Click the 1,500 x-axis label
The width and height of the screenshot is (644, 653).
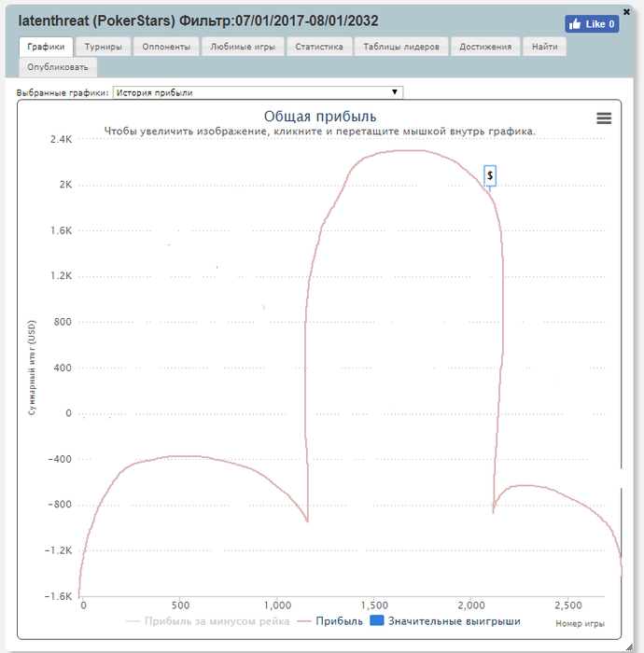pos(374,605)
